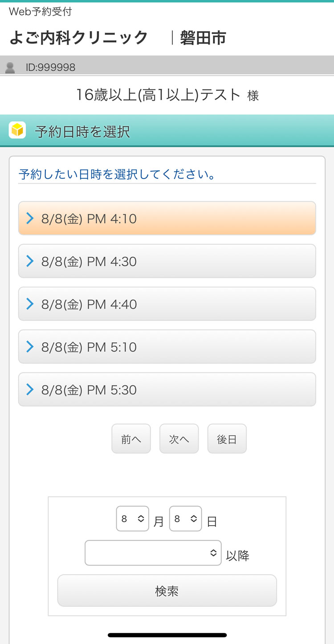Click the chevron beside 8/8 PM 5:30

point(30,389)
